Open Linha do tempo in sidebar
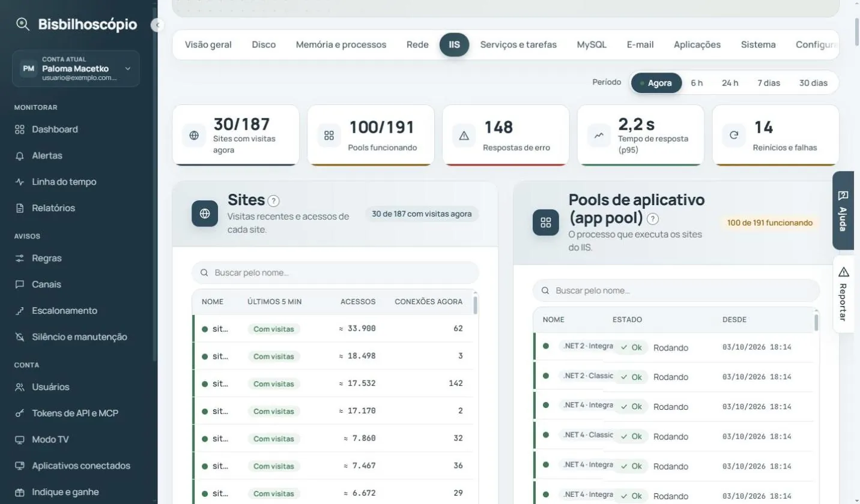The image size is (860, 504). click(x=64, y=182)
